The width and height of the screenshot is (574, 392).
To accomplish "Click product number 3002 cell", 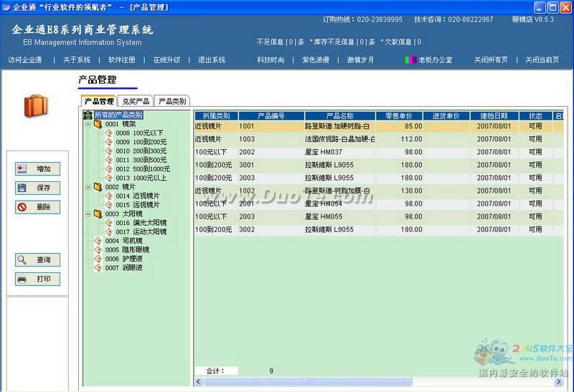I will (271, 229).
